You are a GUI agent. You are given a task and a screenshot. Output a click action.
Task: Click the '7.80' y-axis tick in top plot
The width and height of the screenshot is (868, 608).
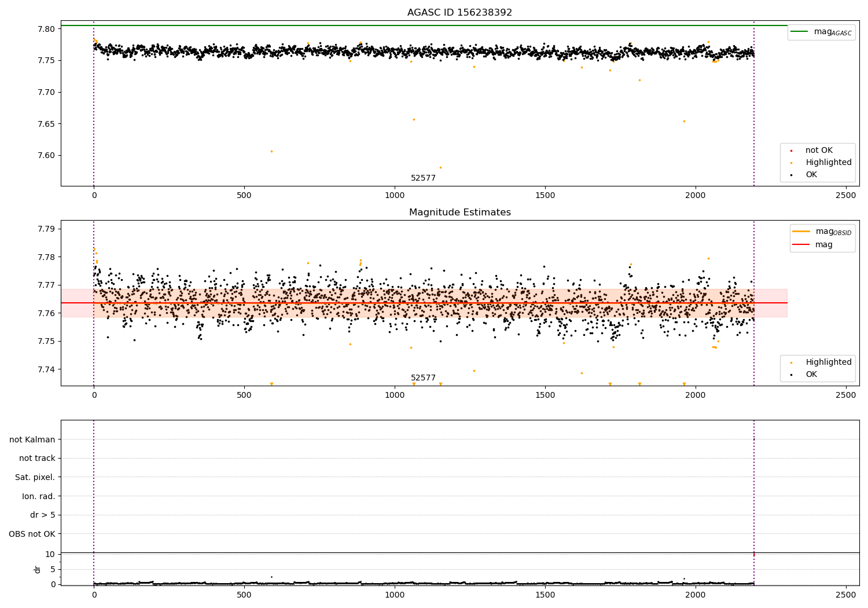46,29
